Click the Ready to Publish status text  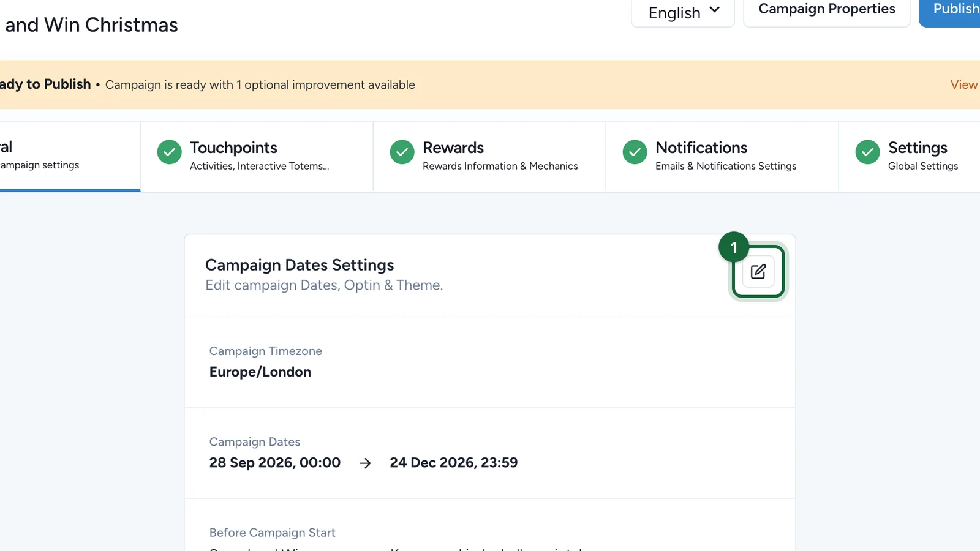point(45,84)
